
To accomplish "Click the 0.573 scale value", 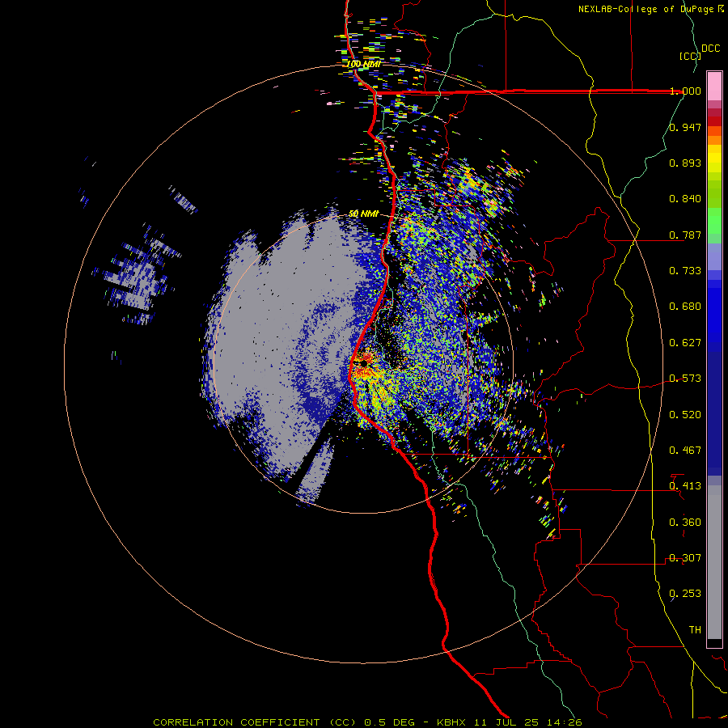I will point(685,379).
